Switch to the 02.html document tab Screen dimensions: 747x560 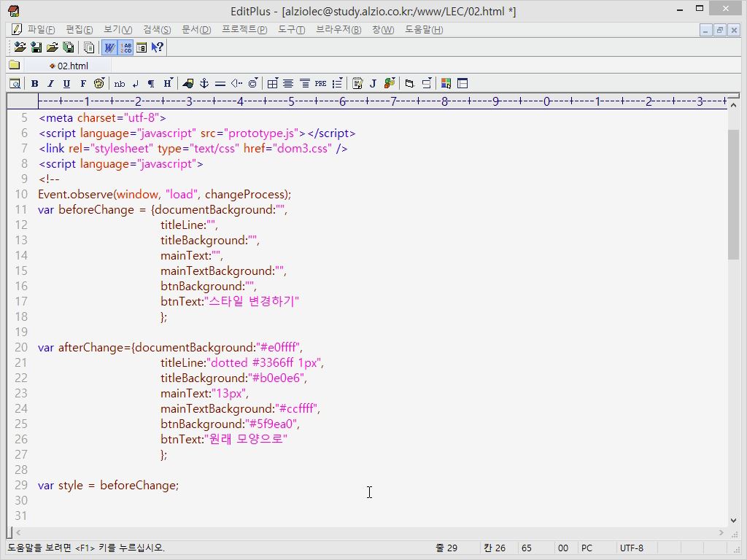coord(69,66)
